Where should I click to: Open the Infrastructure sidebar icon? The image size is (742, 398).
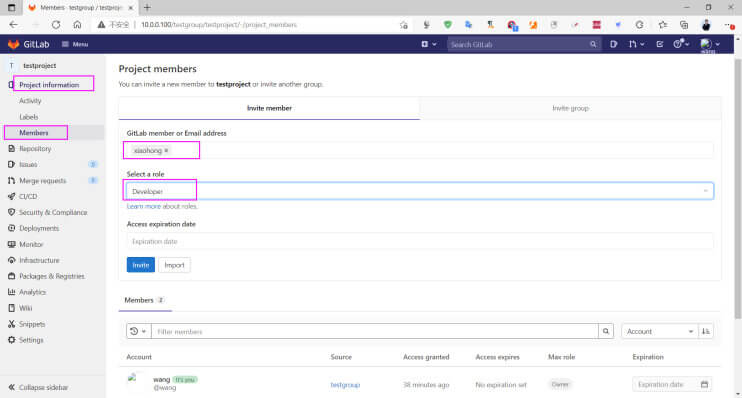coord(11,260)
